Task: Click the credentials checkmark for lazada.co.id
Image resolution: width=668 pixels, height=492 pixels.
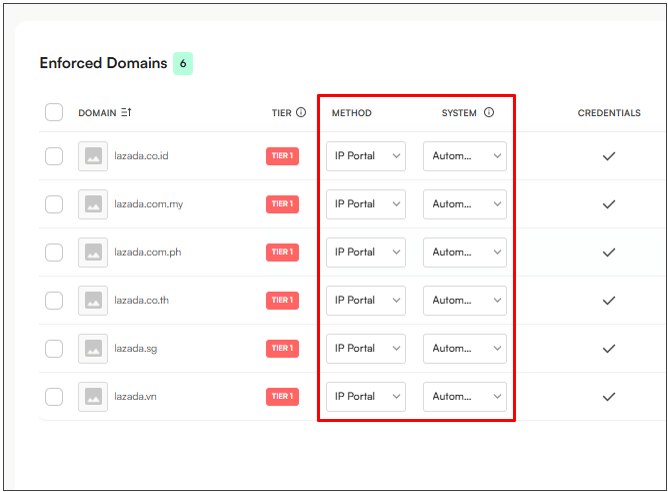Action: tap(609, 156)
